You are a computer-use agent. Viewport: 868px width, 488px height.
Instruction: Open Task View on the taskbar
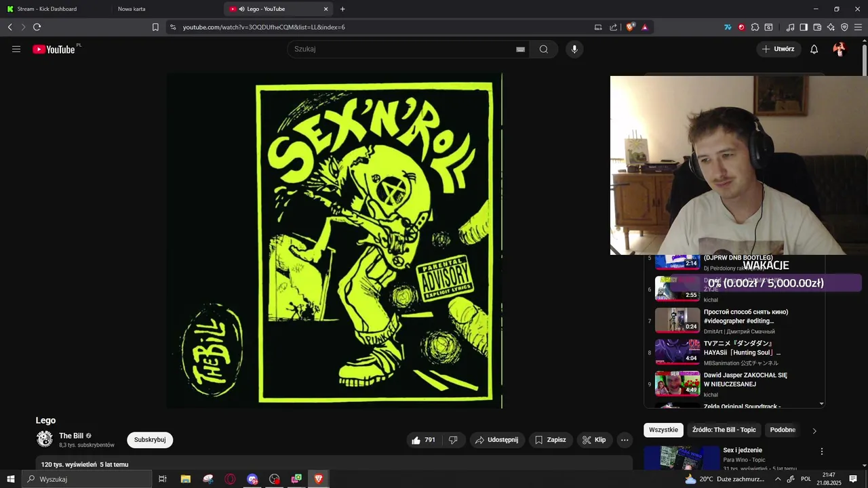click(x=163, y=479)
